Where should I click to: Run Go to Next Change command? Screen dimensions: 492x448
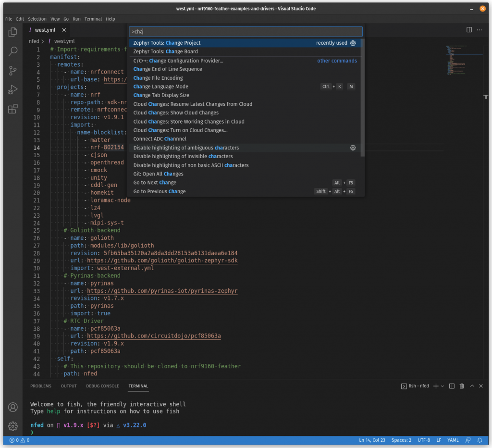tap(245, 183)
